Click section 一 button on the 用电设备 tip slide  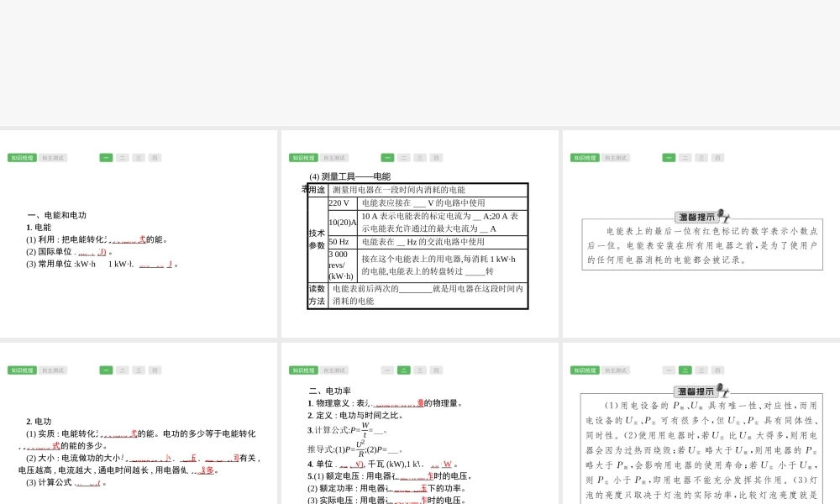669,370
